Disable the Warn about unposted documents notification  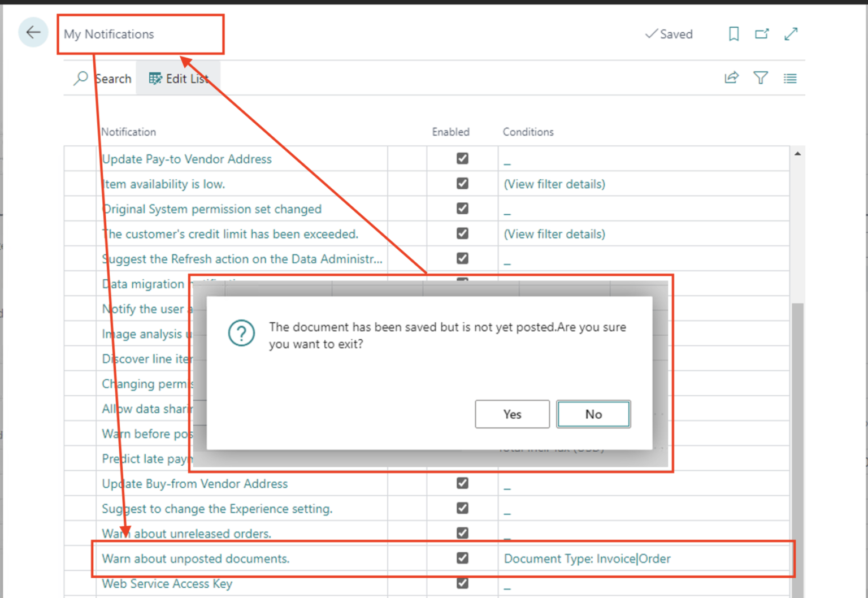point(462,558)
